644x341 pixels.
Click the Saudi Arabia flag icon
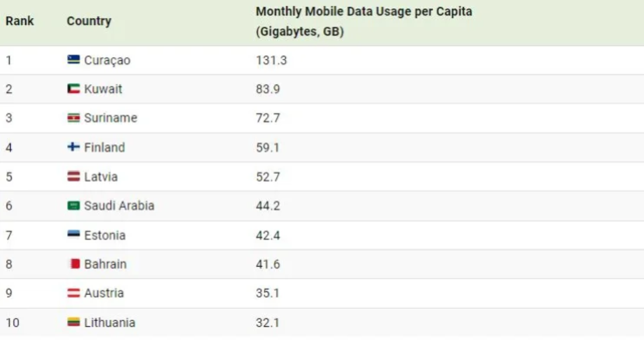pos(73,206)
